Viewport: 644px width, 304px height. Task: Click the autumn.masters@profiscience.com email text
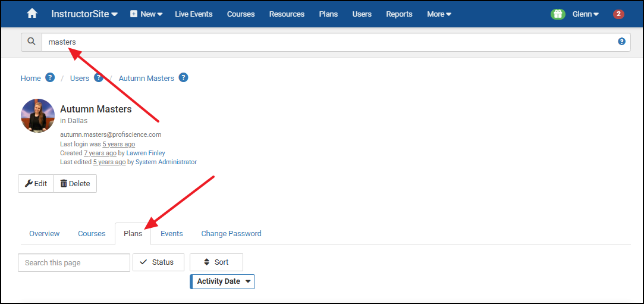pyautogui.click(x=111, y=134)
